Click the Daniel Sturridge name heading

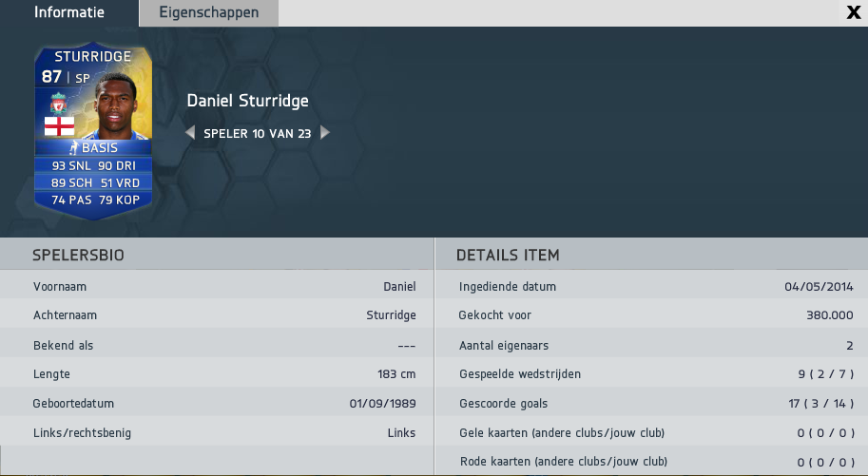click(247, 101)
